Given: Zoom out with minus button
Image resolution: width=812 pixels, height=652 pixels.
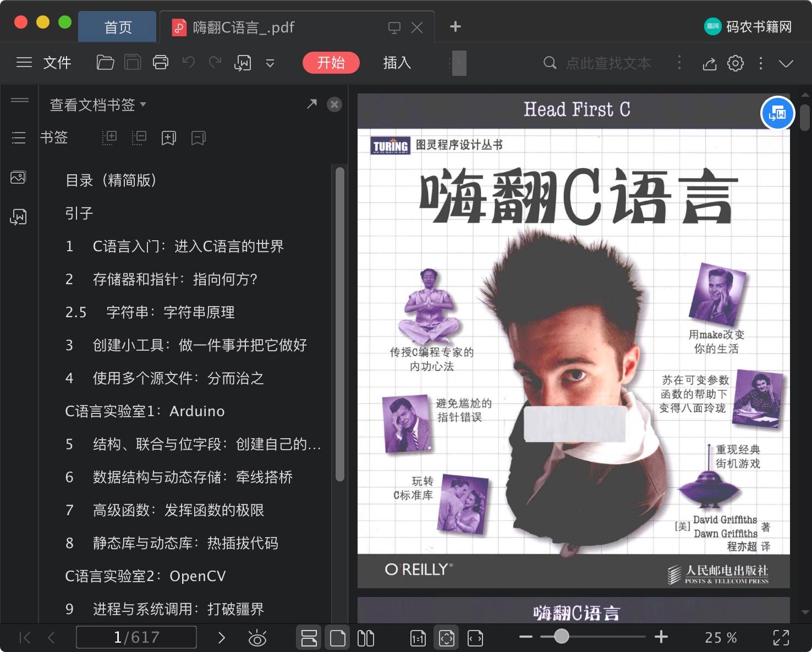Looking at the screenshot, I should click(x=525, y=637).
